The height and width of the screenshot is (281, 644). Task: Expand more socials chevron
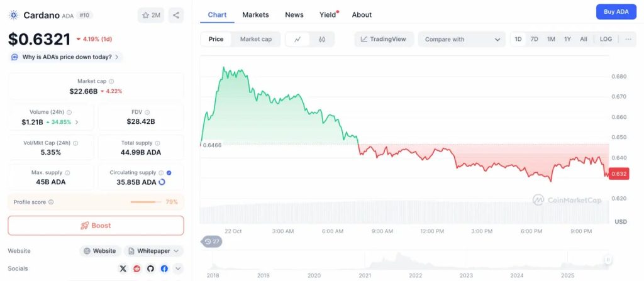coord(178,268)
